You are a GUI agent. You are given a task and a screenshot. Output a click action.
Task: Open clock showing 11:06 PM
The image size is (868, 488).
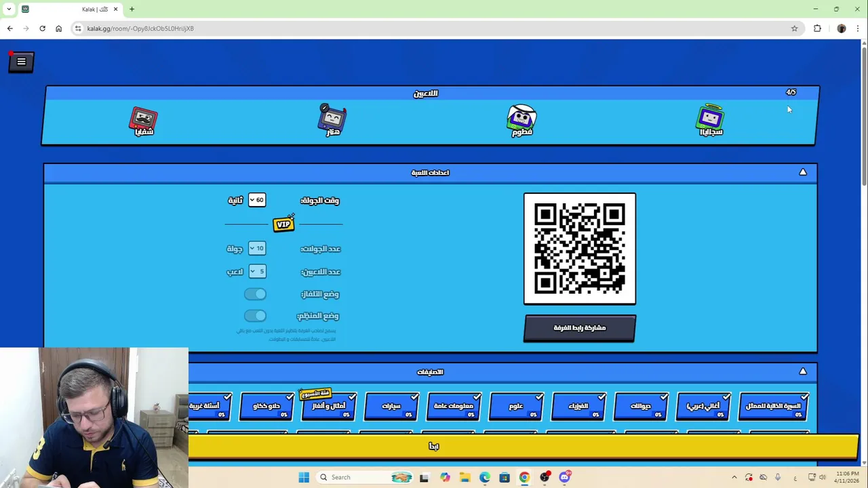point(847,477)
